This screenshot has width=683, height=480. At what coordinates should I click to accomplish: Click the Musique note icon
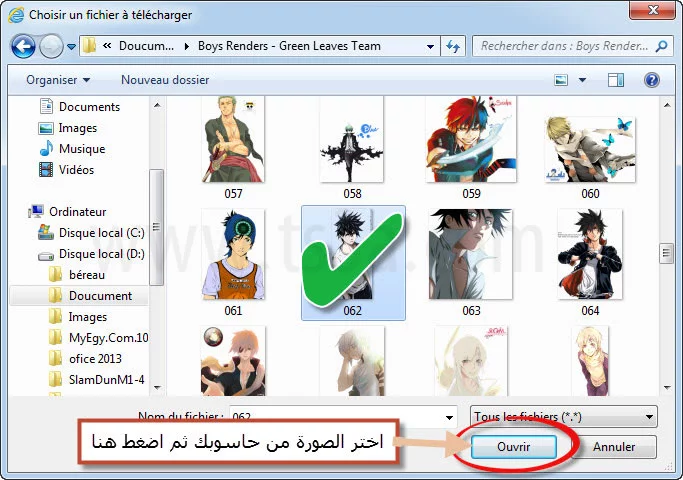coord(46,149)
